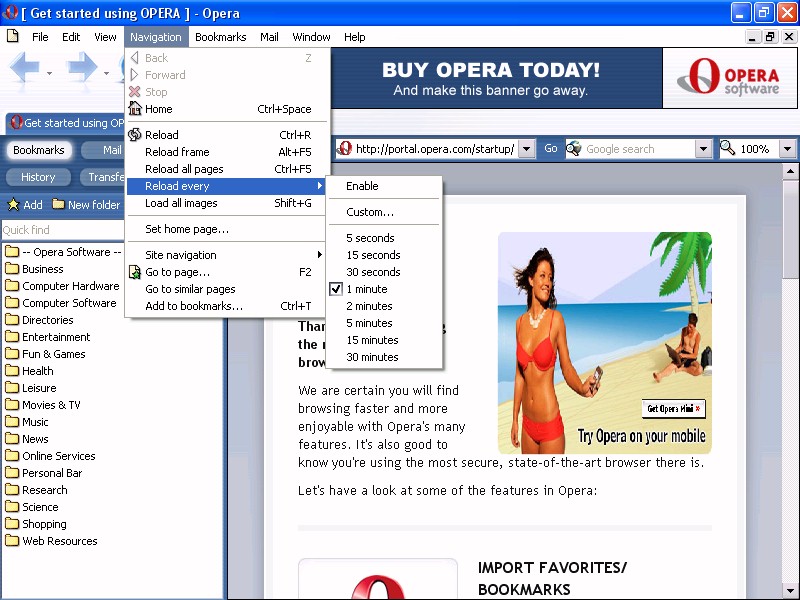Click the Google search magnifier icon
Image resolution: width=800 pixels, height=600 pixels.
click(573, 148)
